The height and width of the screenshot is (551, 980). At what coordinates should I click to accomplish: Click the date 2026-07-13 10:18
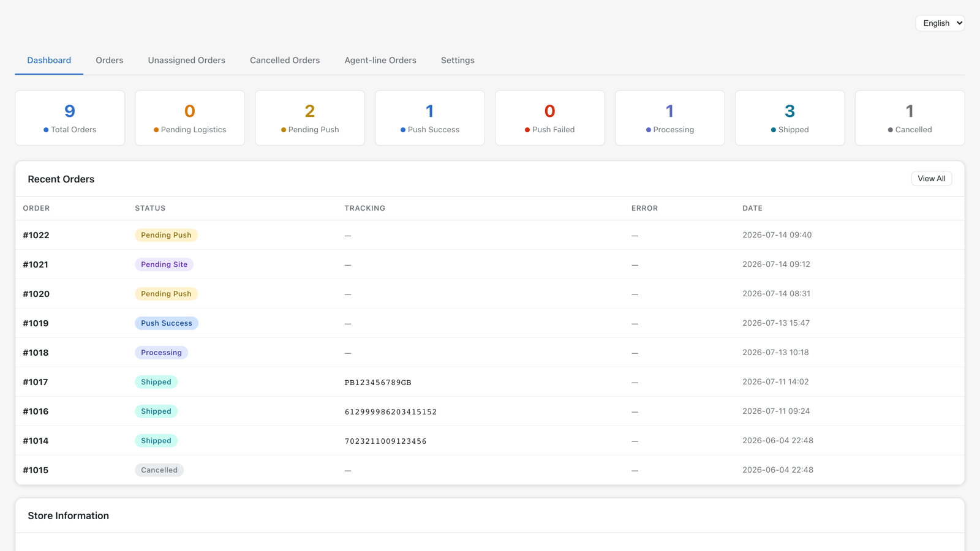(x=775, y=353)
